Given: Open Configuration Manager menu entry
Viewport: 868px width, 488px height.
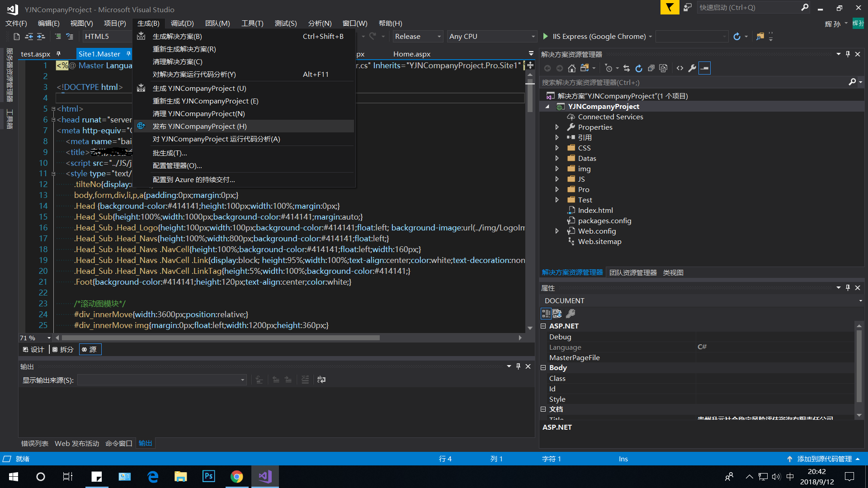Looking at the screenshot, I should point(244,166).
